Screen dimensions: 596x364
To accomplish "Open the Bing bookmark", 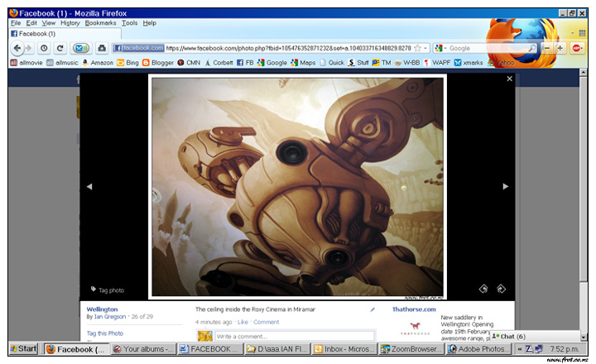I will click(x=127, y=63).
